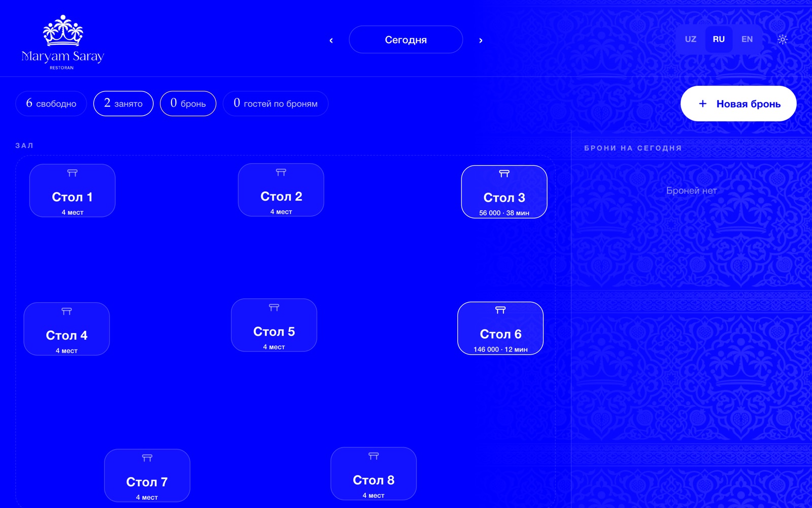This screenshot has height=508, width=812.
Task: Open occupied table Стол 3
Action: (504, 192)
